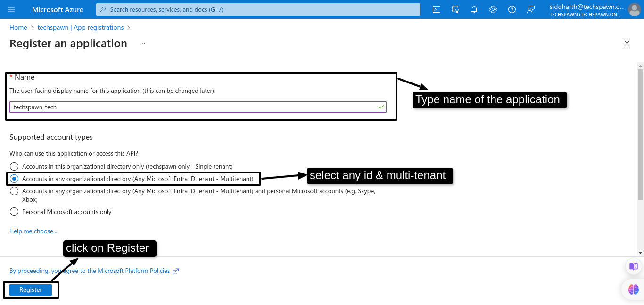
Task: Open the Register page ellipsis menu
Action: (x=142, y=43)
